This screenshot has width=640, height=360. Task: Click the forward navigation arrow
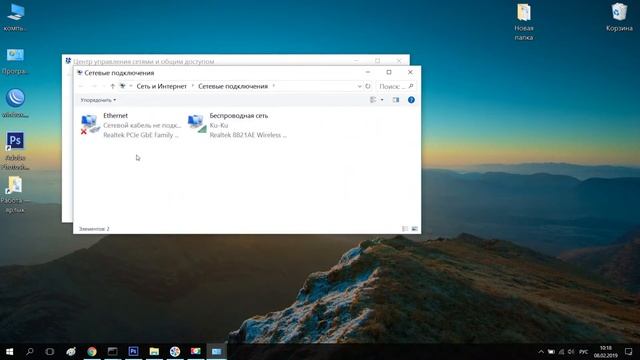(94, 86)
